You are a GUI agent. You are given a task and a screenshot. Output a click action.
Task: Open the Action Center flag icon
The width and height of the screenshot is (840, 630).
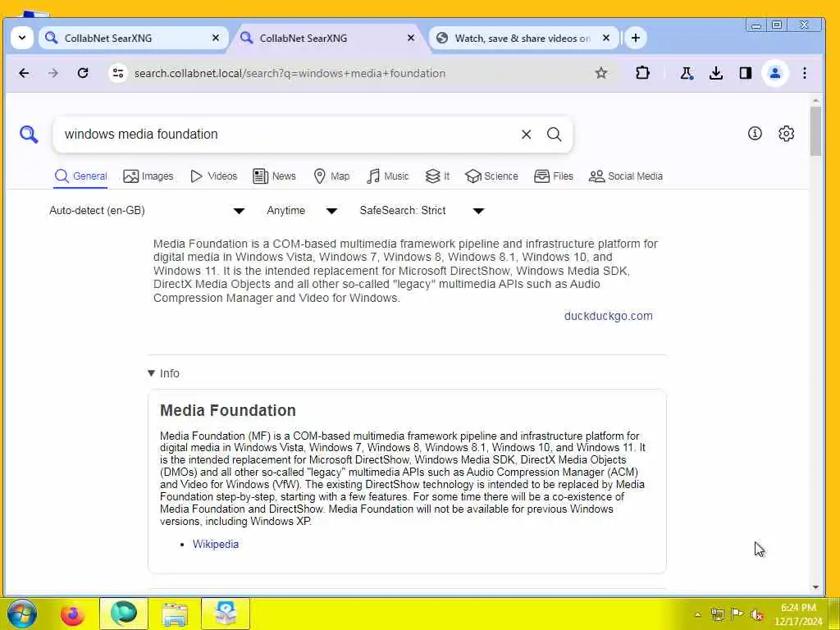(x=737, y=614)
